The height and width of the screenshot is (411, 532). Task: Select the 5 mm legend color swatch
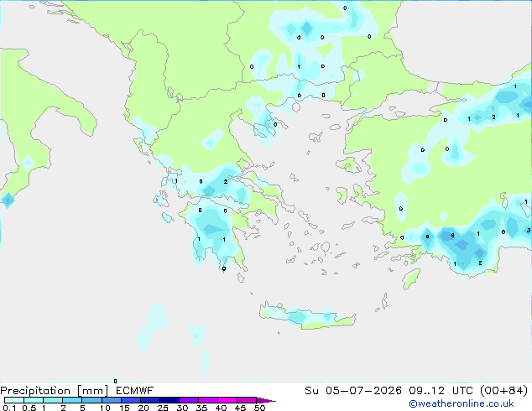[91, 400]
